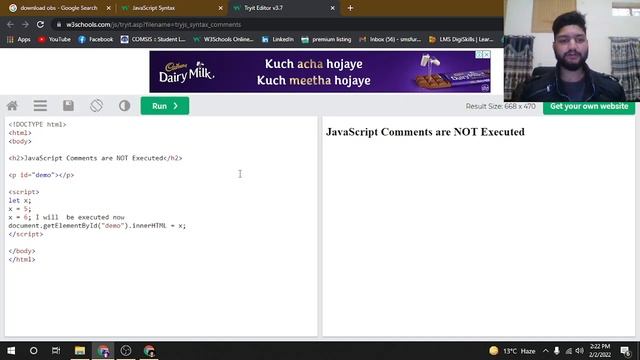Click the microphone icon in system tray

coord(557,351)
